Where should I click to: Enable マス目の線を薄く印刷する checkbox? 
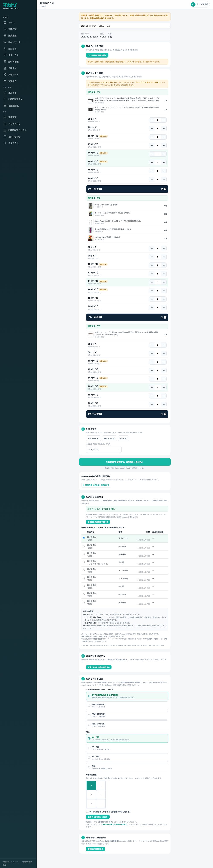tap(87, 811)
